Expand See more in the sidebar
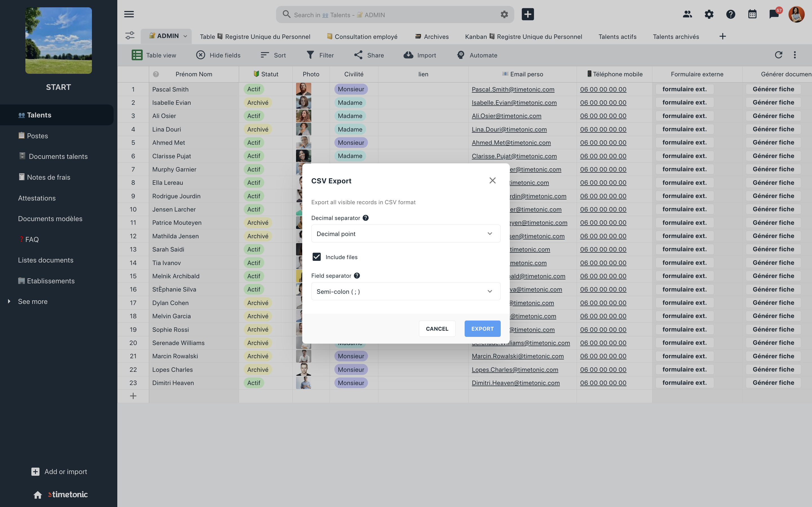This screenshot has width=812, height=507. (x=32, y=301)
